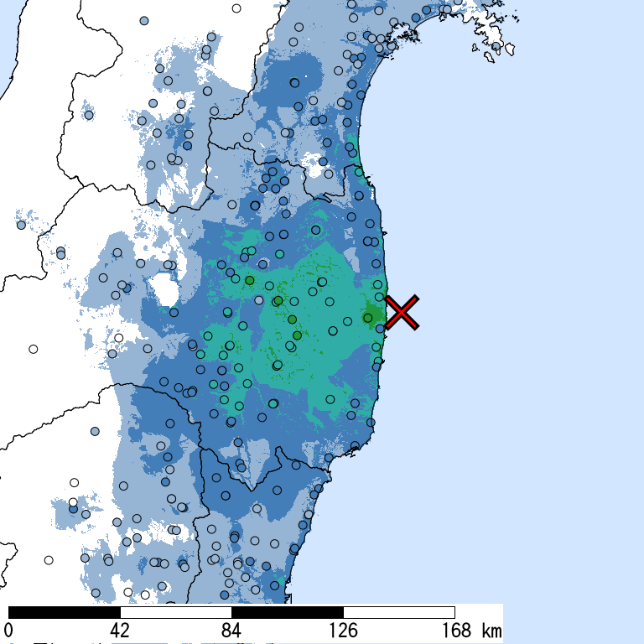Click the open ocean east of the epicenter
Image resolution: width=644 pixels, height=644 pixels.
click(x=520, y=319)
